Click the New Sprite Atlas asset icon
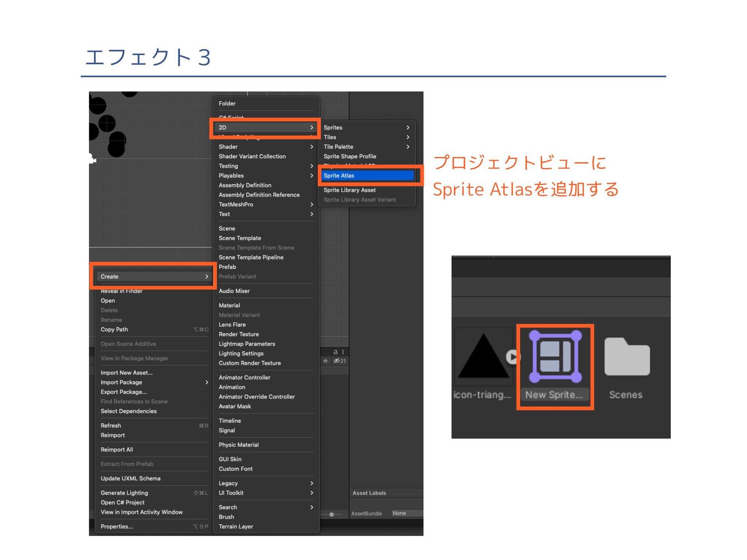747x560 pixels. [x=555, y=357]
